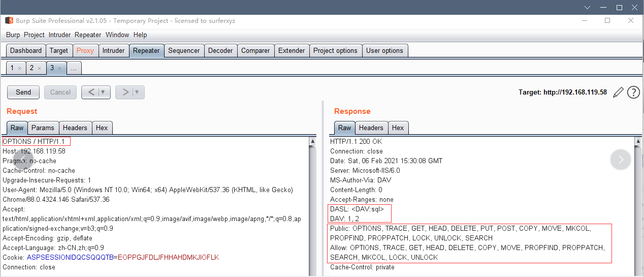Open the Burp menu
Screen dimensions: 644x277
(13, 35)
